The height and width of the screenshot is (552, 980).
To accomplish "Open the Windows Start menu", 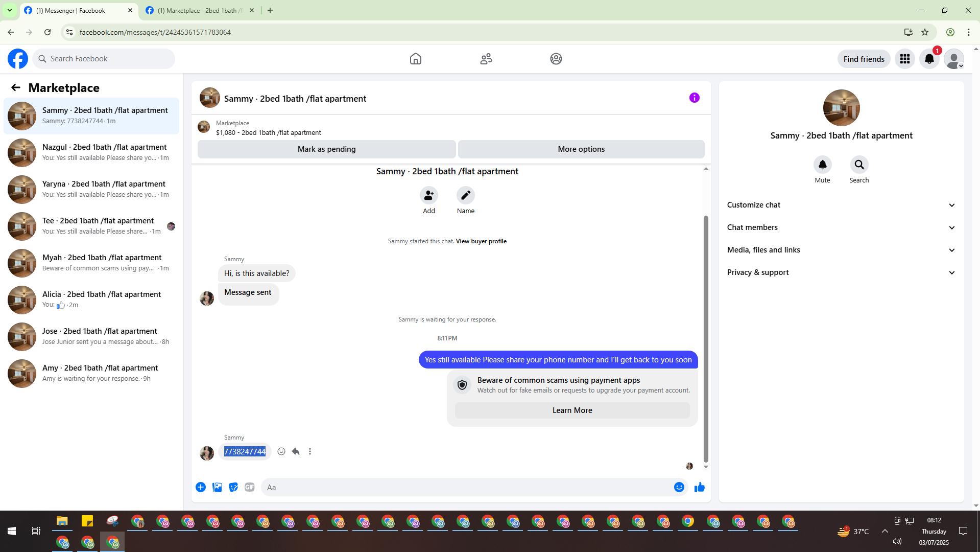I will coord(12,531).
